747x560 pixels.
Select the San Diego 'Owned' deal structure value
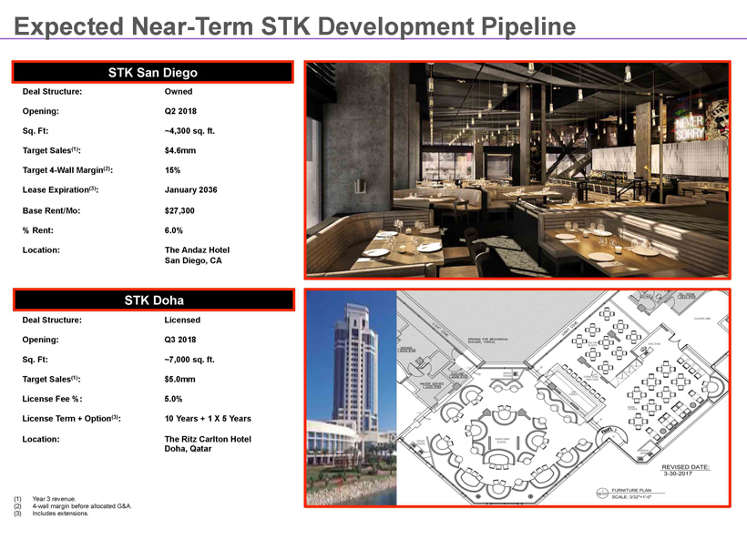[179, 92]
